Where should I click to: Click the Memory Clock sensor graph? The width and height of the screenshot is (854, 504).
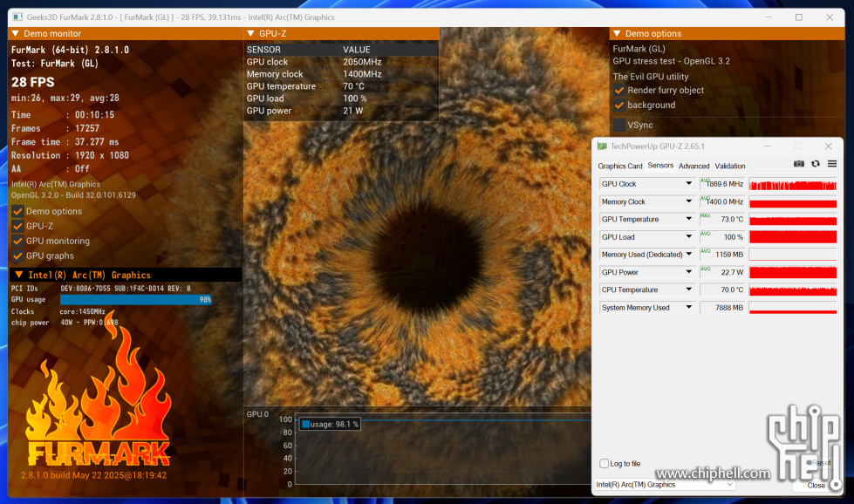pyautogui.click(x=793, y=201)
